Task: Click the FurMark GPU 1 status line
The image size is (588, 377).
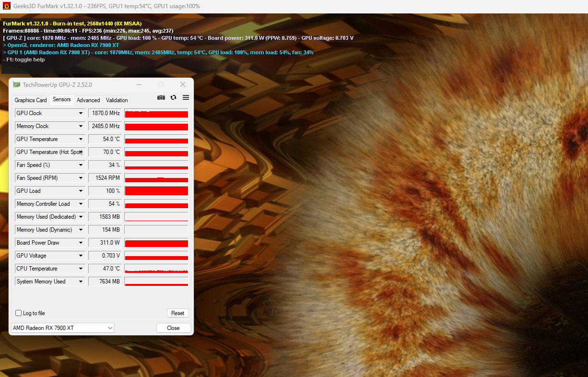Action: click(x=158, y=52)
